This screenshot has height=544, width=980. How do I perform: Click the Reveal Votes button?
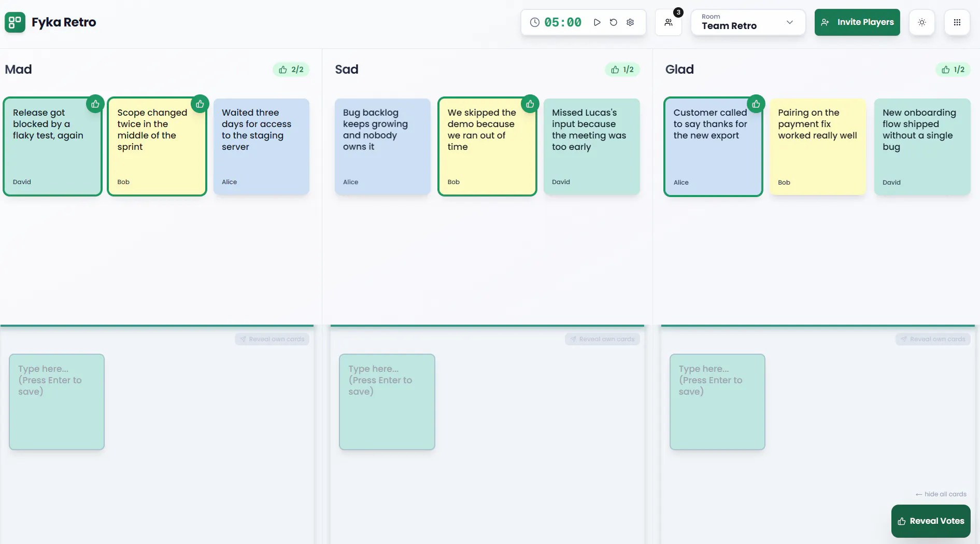coord(931,521)
